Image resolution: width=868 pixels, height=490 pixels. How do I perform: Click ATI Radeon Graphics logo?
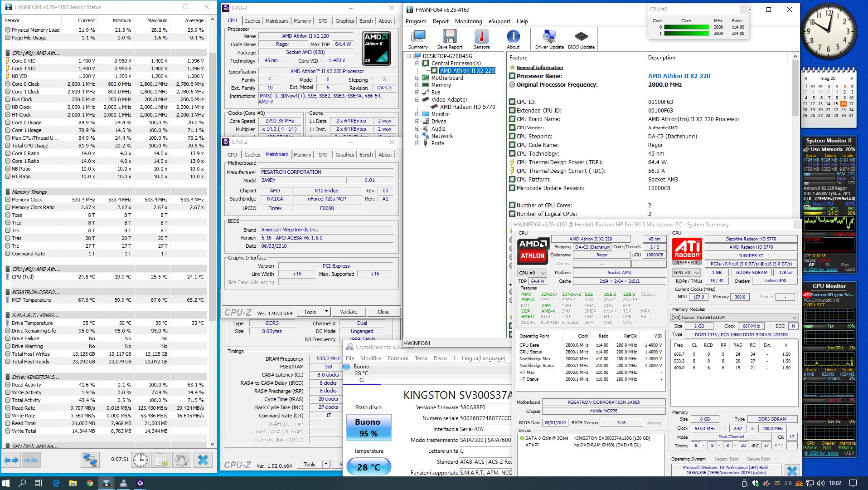coord(687,251)
